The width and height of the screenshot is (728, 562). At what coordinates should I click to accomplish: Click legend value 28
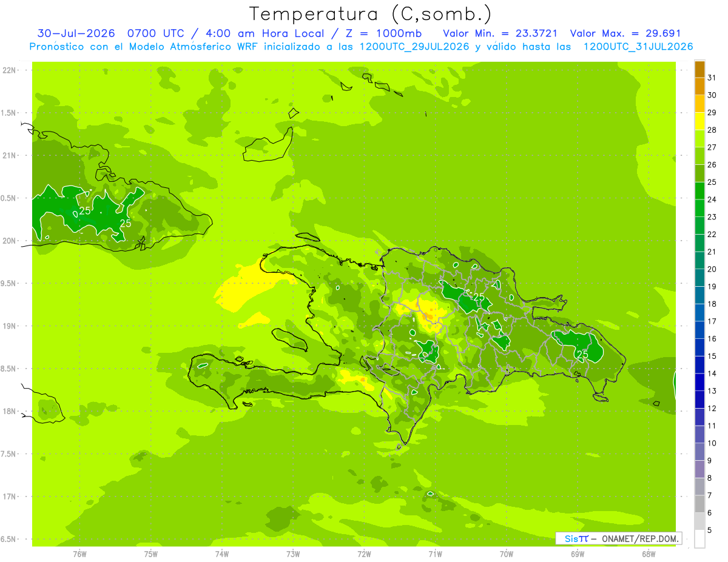point(712,130)
